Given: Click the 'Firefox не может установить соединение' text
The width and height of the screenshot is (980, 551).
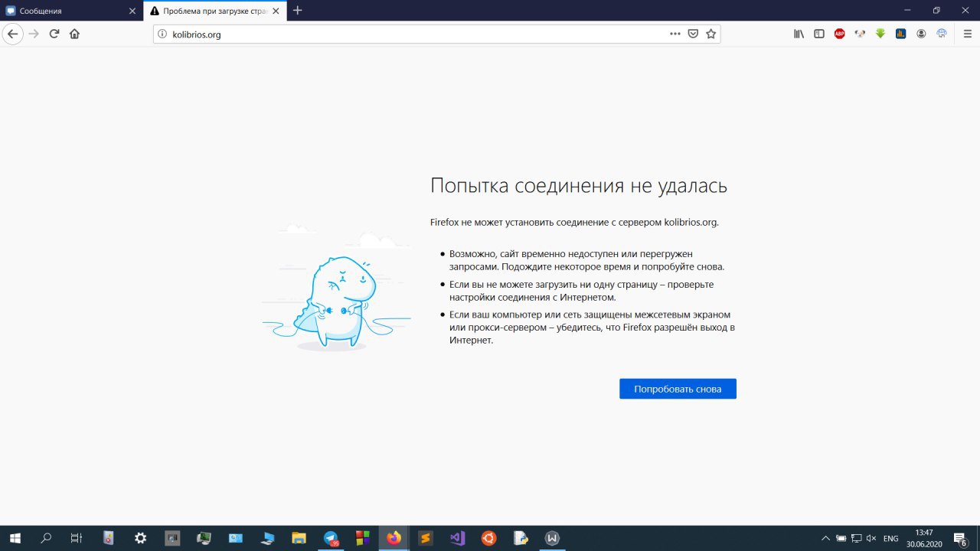Looking at the screenshot, I should click(x=574, y=223).
